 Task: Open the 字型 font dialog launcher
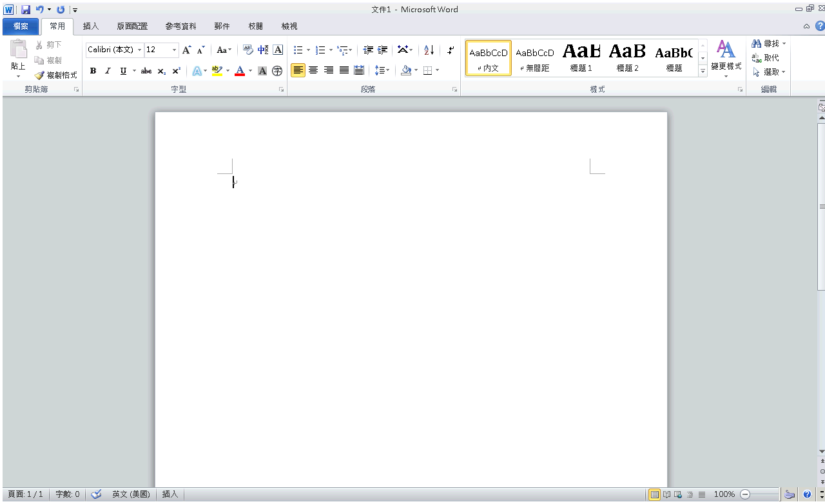[281, 90]
